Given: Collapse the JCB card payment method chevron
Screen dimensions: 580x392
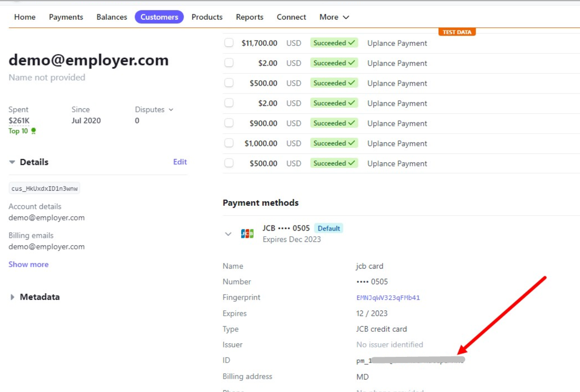Looking at the screenshot, I should [228, 234].
